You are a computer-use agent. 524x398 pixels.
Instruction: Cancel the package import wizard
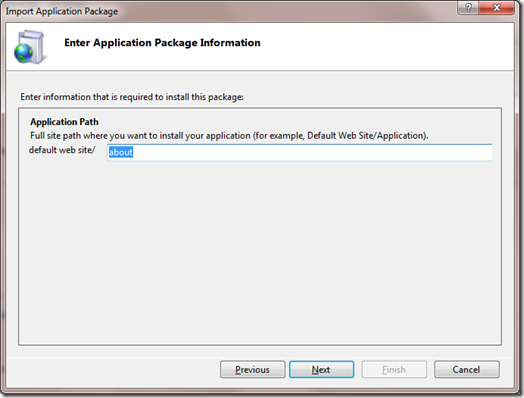467,369
